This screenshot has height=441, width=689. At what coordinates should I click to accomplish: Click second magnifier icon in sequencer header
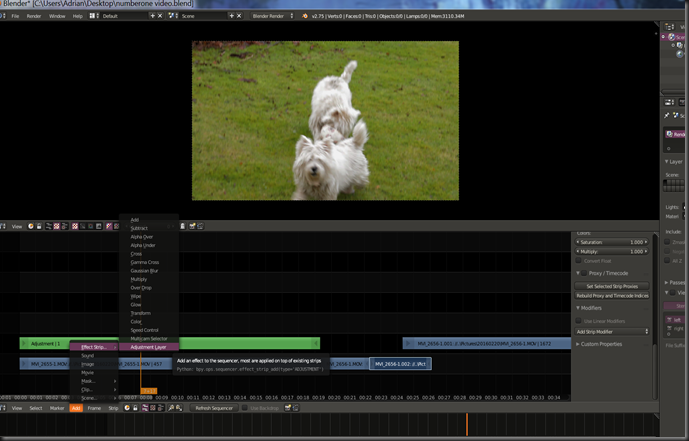179,408
